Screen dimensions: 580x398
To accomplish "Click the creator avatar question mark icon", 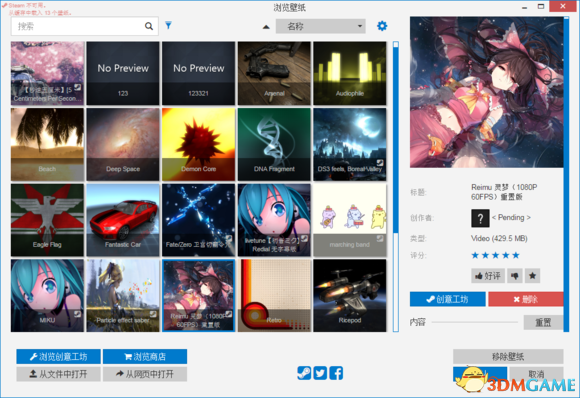I will pyautogui.click(x=480, y=218).
